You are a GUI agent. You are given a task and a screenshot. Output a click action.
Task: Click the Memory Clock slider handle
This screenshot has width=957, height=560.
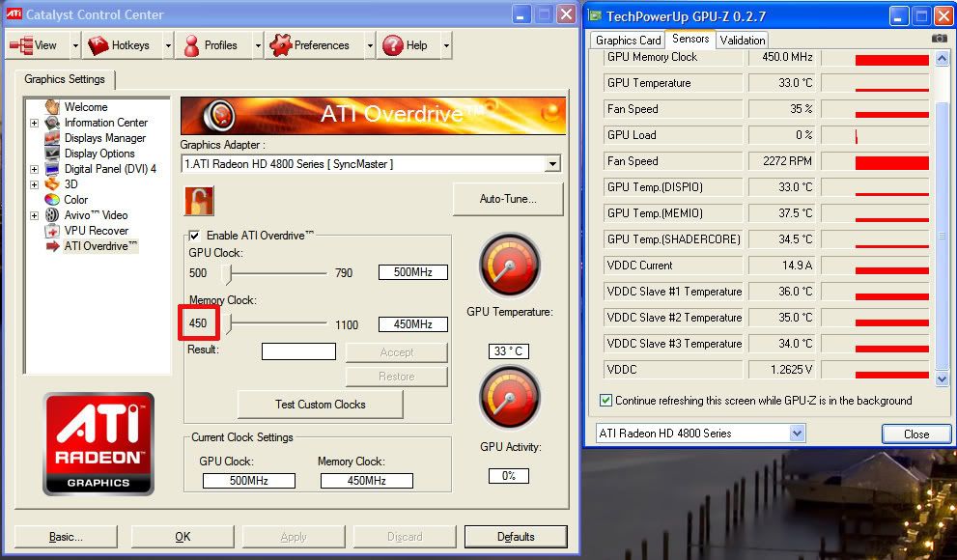point(229,323)
